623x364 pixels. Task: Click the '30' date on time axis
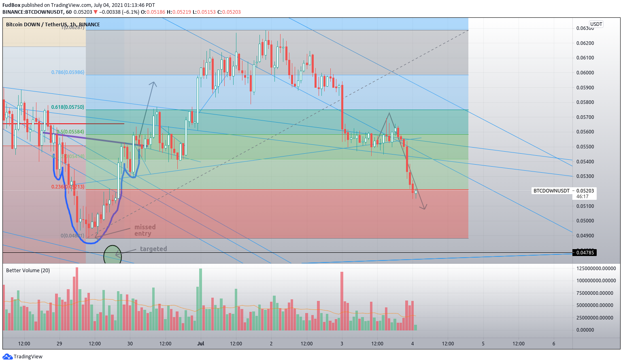tap(130, 344)
